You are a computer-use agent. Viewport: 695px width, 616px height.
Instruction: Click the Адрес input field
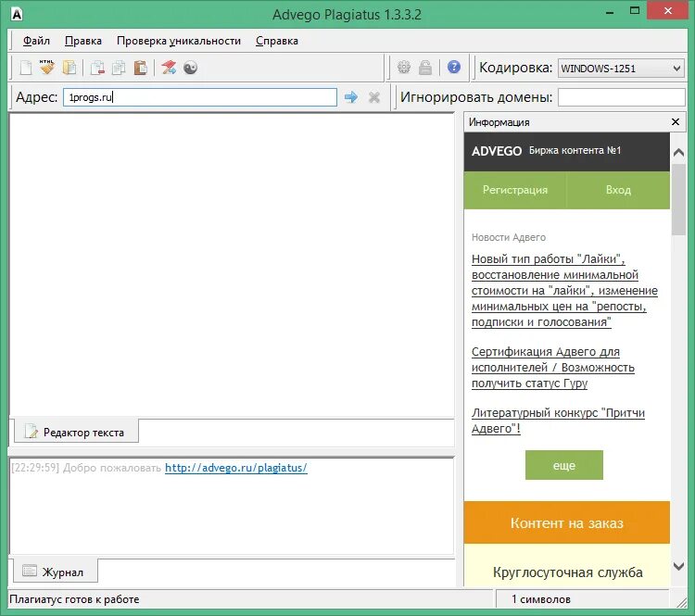(200, 97)
